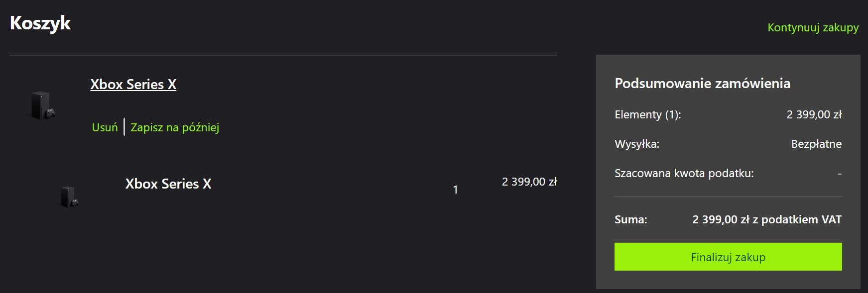The image size is (868, 293).
Task: Open the Kontynuuj zakupy link
Action: pos(813,27)
